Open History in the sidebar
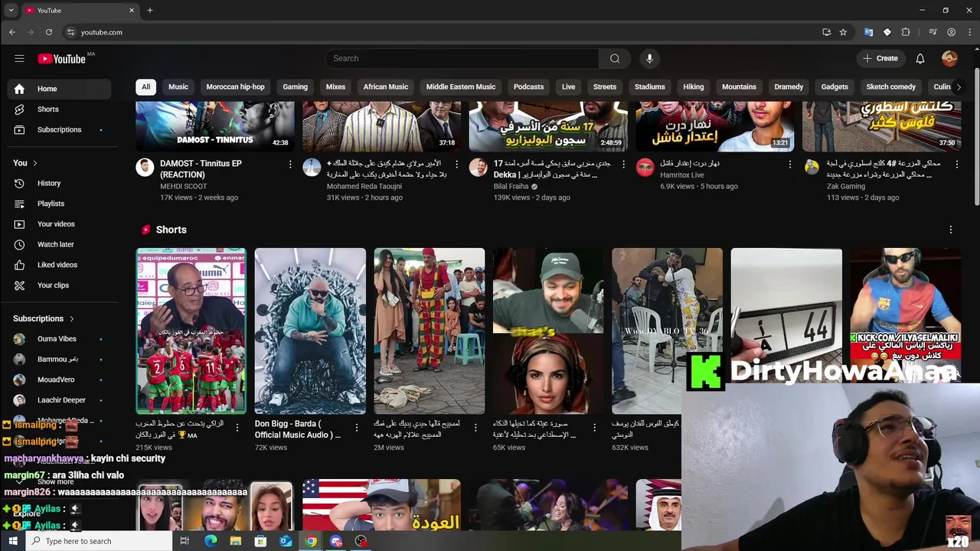The height and width of the screenshot is (551, 980). pyautogui.click(x=59, y=183)
